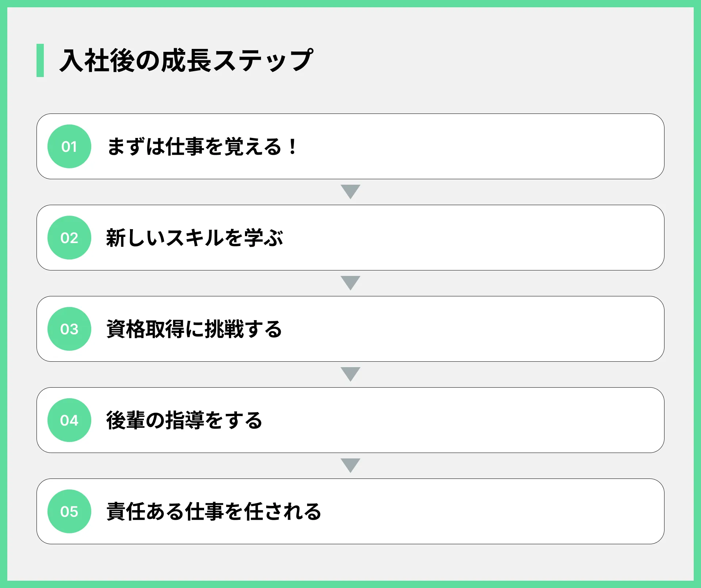Select the 新しいスキルを学ぶ text
Viewport: 701px width, 588px height.
tap(195, 238)
